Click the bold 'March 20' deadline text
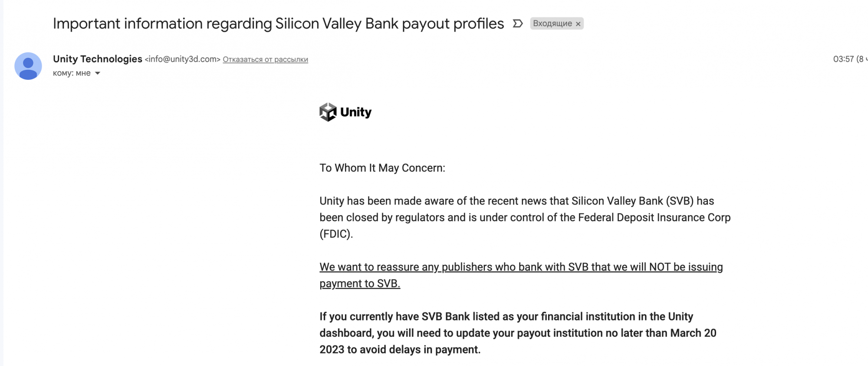 tap(693, 333)
